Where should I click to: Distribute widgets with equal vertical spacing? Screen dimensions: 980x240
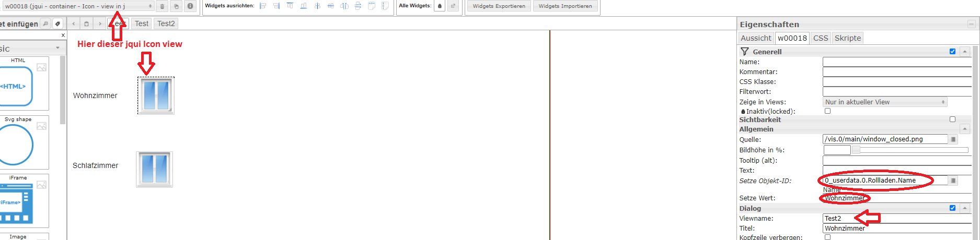[358, 6]
